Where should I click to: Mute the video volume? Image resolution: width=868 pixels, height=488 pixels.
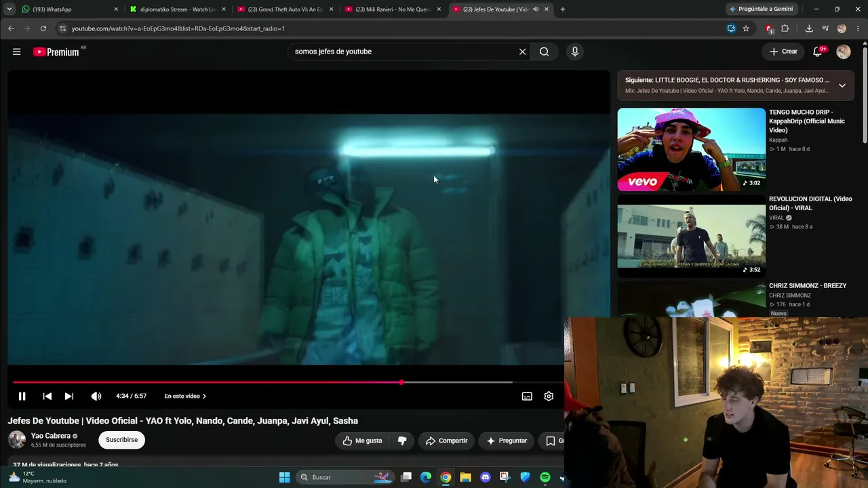[96, 396]
